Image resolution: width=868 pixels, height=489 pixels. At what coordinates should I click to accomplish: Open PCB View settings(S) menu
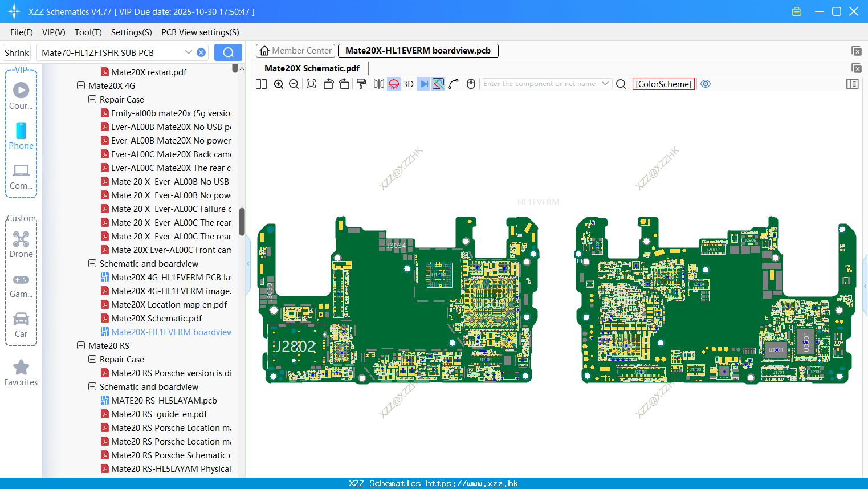tap(200, 32)
